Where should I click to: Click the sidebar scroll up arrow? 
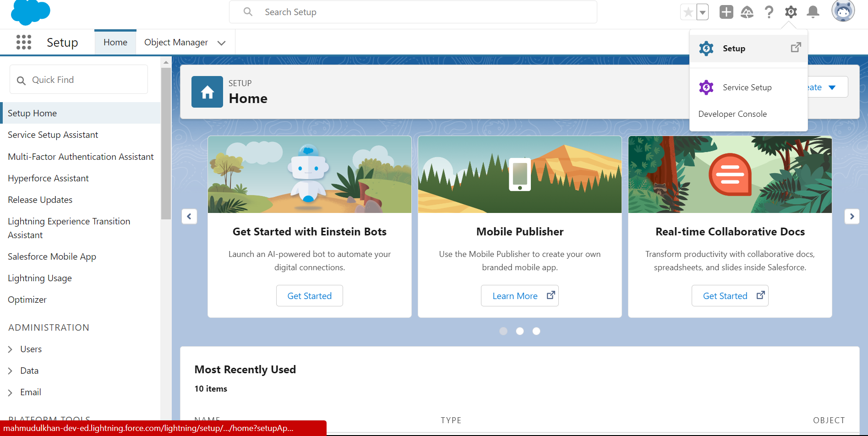(x=166, y=62)
